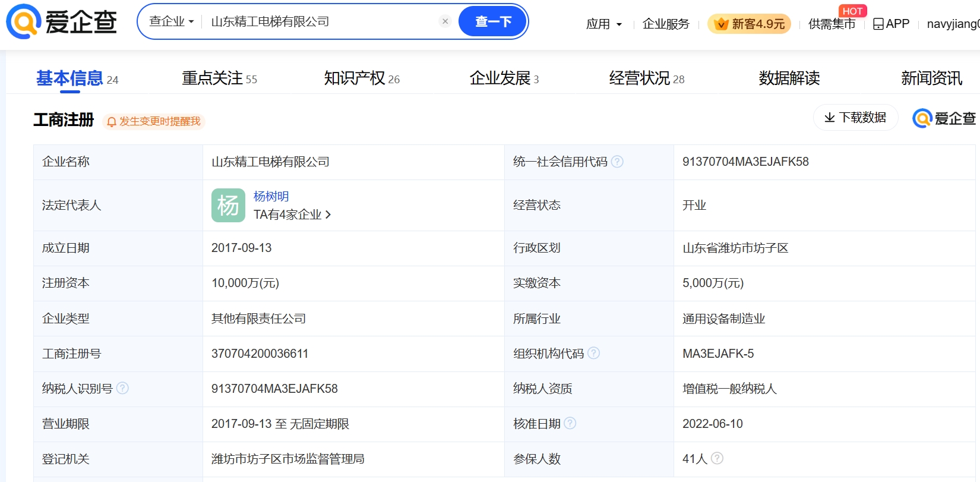Click the help icon next to 组织机构代码
Viewport: 980px width, 482px height.
tap(593, 353)
